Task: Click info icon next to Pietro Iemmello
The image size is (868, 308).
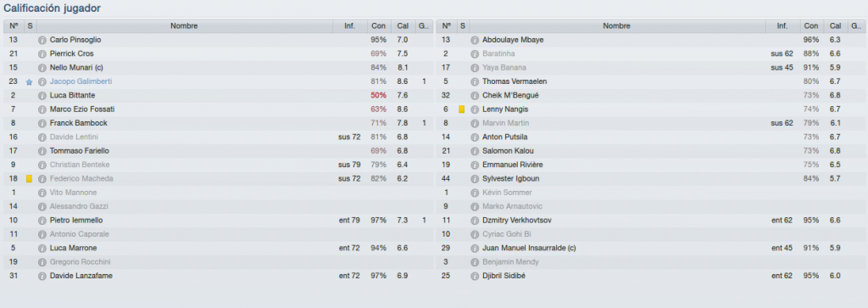Action: [42, 220]
